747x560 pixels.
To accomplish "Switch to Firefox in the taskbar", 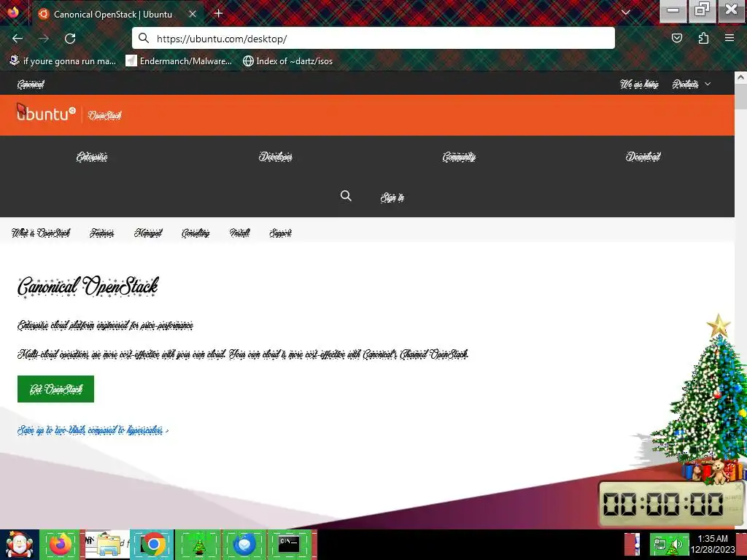I will pyautogui.click(x=60, y=545).
